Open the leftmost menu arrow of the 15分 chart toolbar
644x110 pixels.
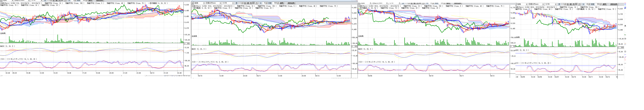pyautogui.click(x=193, y=3)
